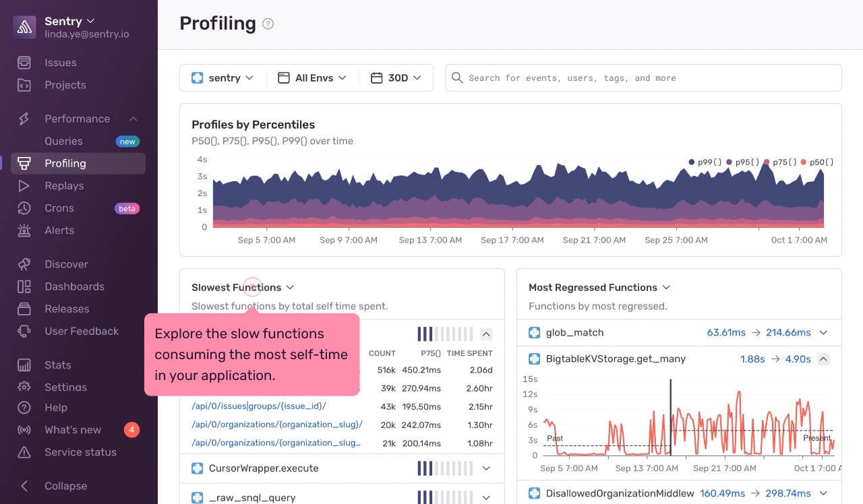The width and height of the screenshot is (863, 504).
Task: Open Alerts via the siren icon
Action: point(24,230)
